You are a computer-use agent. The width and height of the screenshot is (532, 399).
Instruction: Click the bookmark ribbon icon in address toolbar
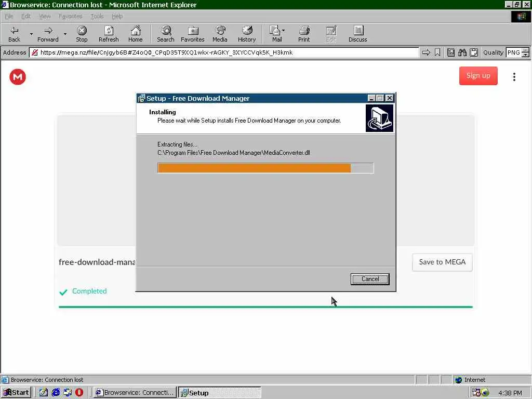coord(437,52)
